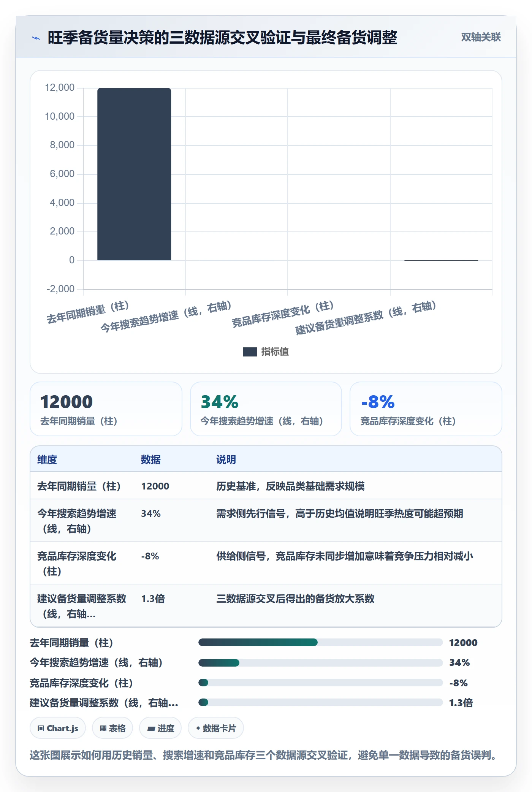Click x-axis label 竞品库存深度变化（柱）
The image size is (532, 792).
click(x=283, y=314)
